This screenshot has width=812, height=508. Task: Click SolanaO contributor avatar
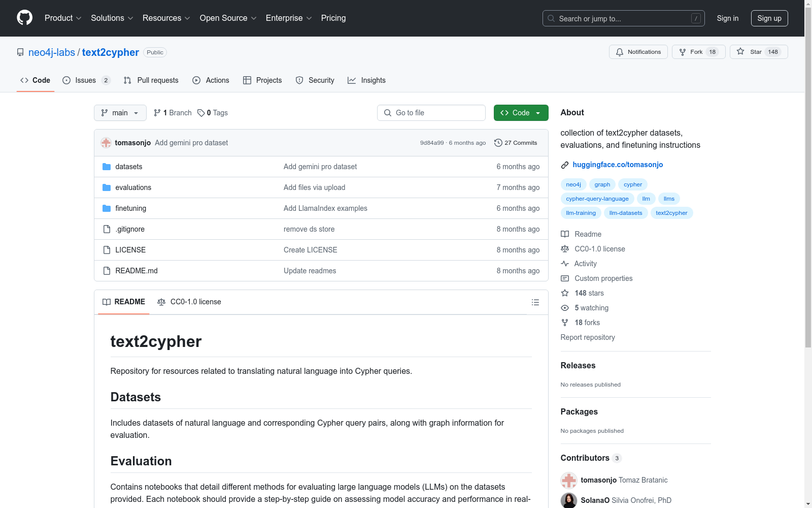(569, 500)
